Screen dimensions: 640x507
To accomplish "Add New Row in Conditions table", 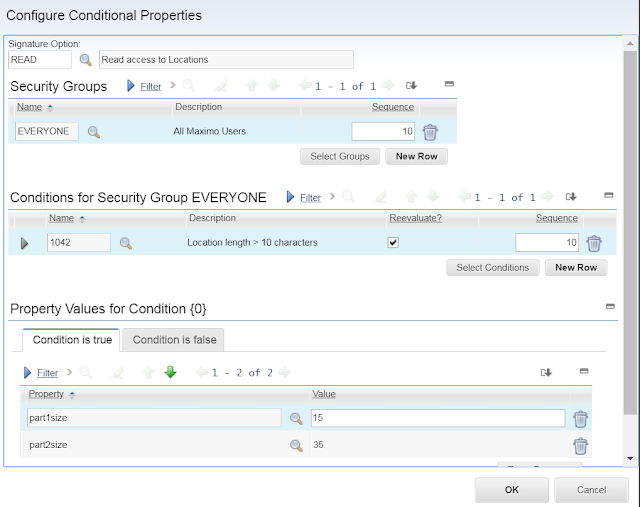I will point(576,268).
